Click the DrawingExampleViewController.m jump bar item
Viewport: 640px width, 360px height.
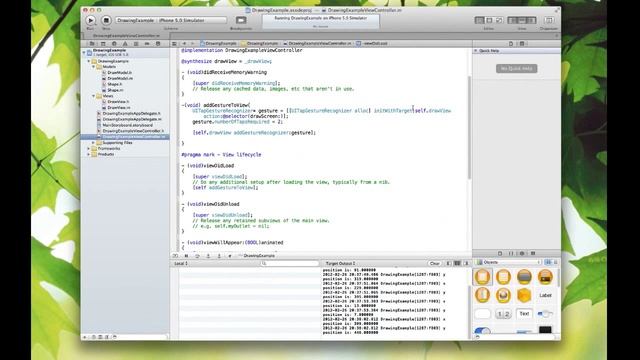pyautogui.click(x=317, y=43)
